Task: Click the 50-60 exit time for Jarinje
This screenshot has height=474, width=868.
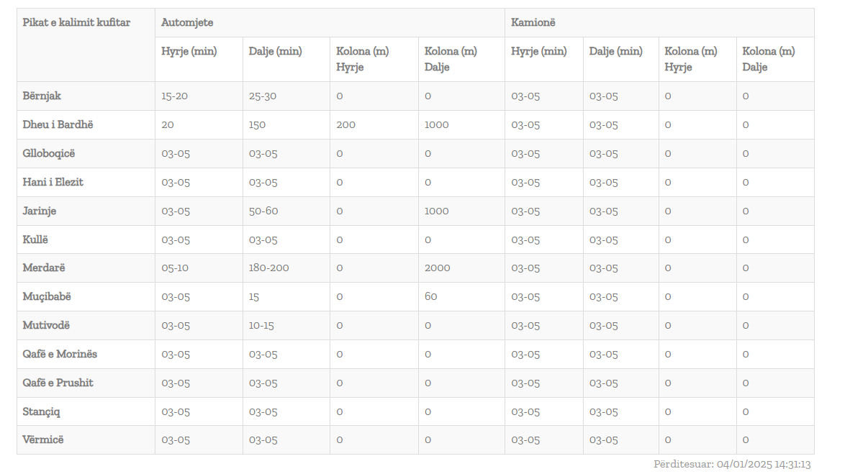Action: [263, 211]
